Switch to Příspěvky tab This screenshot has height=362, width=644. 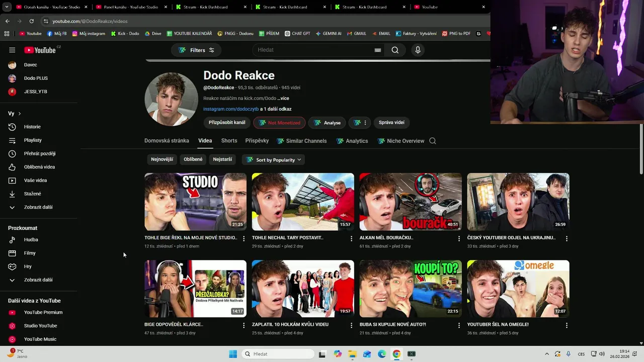point(257,141)
